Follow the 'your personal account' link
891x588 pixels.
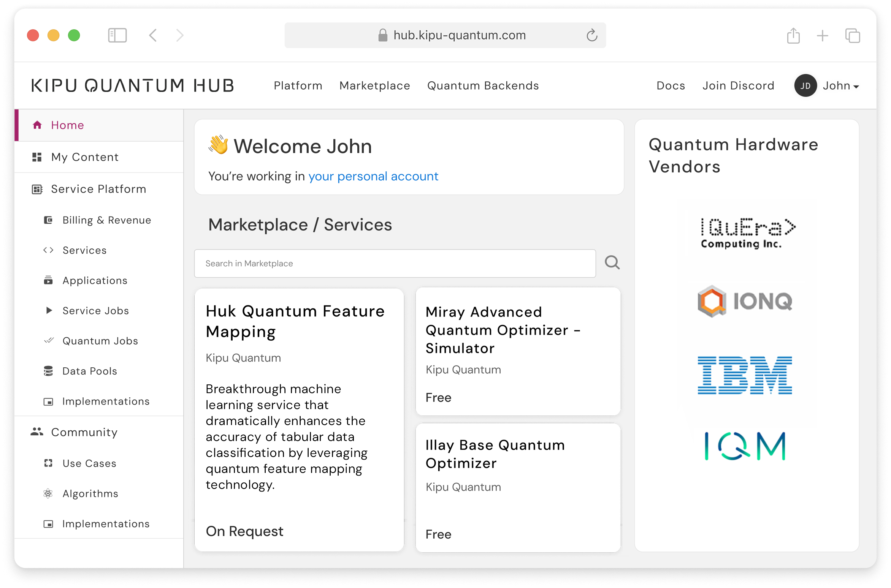click(x=373, y=176)
